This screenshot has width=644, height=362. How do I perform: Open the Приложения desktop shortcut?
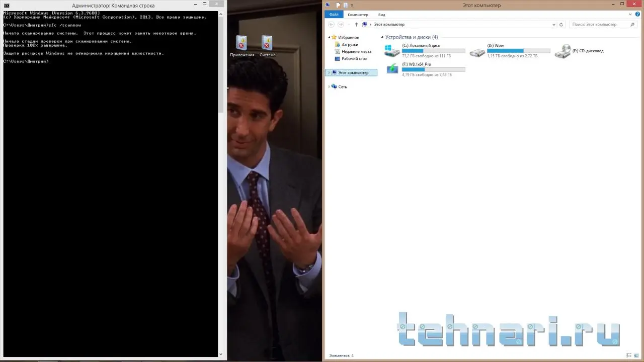pyautogui.click(x=242, y=46)
